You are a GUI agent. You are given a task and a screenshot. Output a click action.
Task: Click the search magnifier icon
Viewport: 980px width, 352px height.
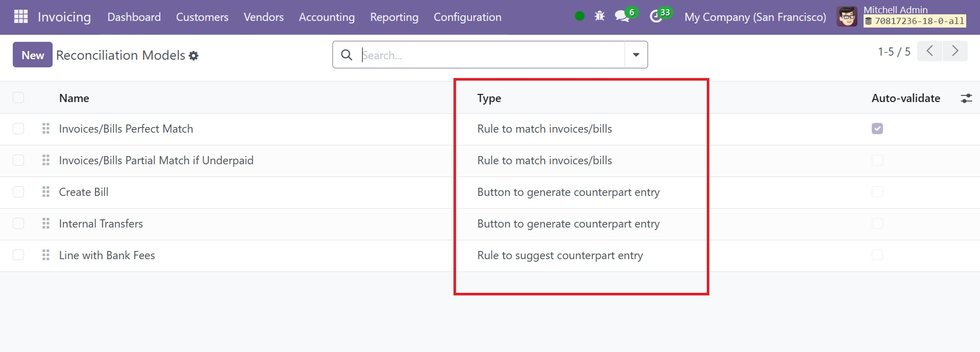[x=347, y=55]
